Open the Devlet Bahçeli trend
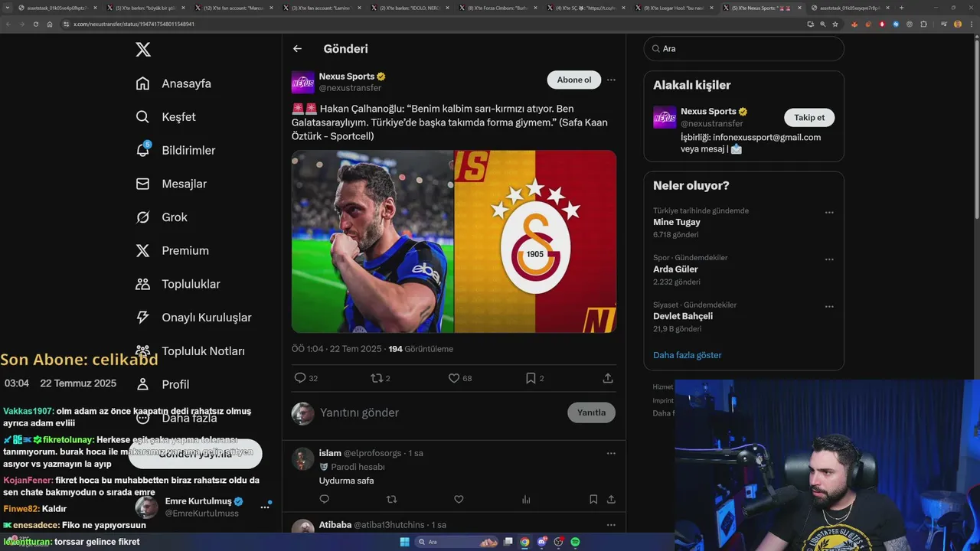The width and height of the screenshot is (980, 551). [683, 316]
